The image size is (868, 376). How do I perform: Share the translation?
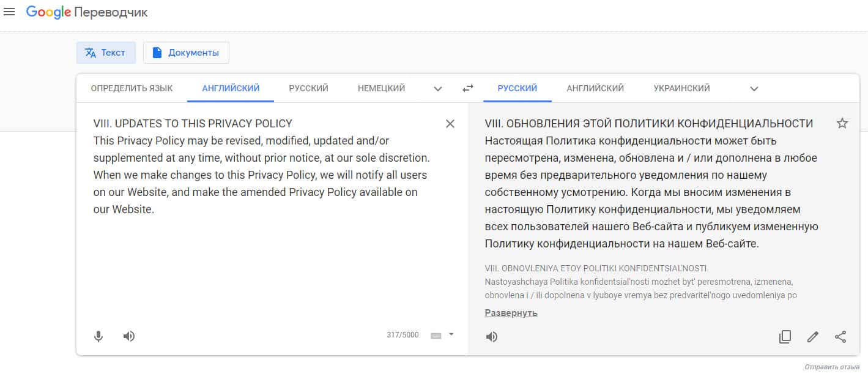pos(840,337)
